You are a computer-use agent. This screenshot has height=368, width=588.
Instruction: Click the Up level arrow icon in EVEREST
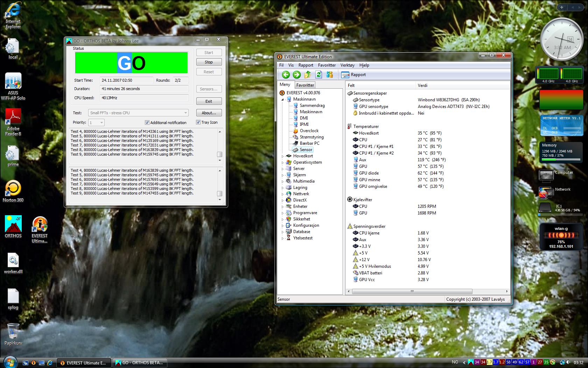(308, 75)
